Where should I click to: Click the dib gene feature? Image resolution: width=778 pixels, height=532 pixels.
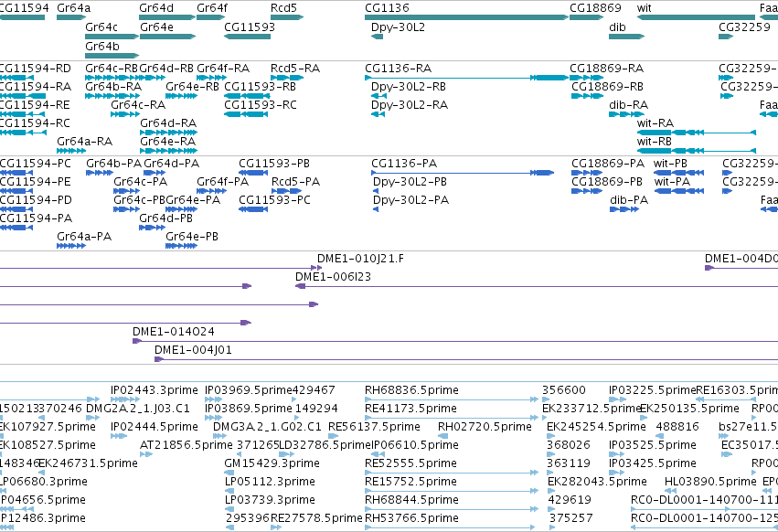pos(626,37)
